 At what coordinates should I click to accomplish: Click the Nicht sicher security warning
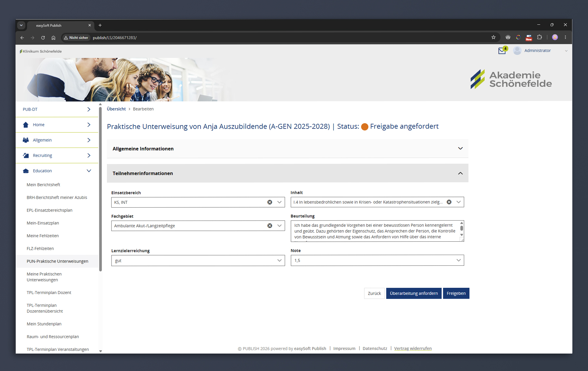tap(76, 38)
